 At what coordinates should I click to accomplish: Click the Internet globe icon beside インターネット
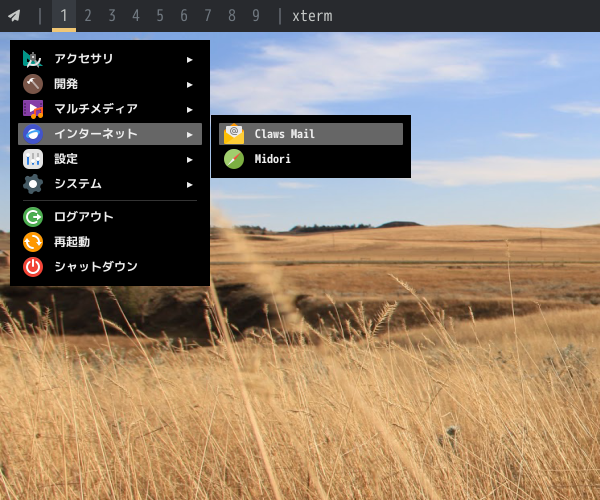[33, 134]
